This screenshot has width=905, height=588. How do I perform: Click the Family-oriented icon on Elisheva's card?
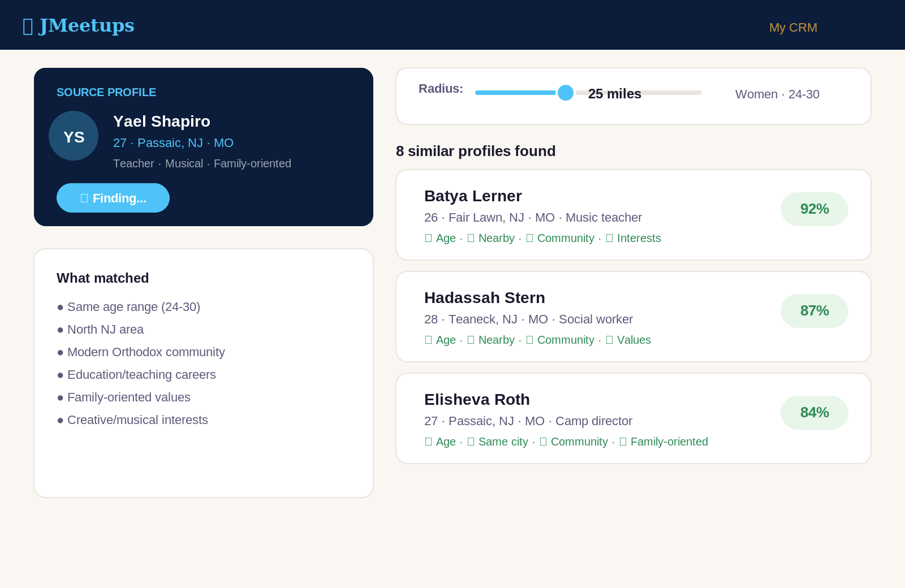point(623,442)
